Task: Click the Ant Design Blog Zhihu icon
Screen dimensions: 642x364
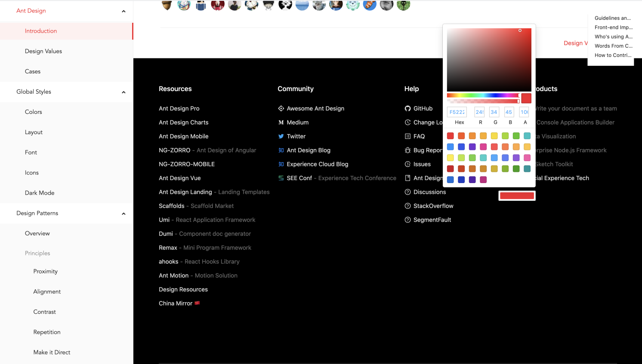Action: click(x=281, y=150)
